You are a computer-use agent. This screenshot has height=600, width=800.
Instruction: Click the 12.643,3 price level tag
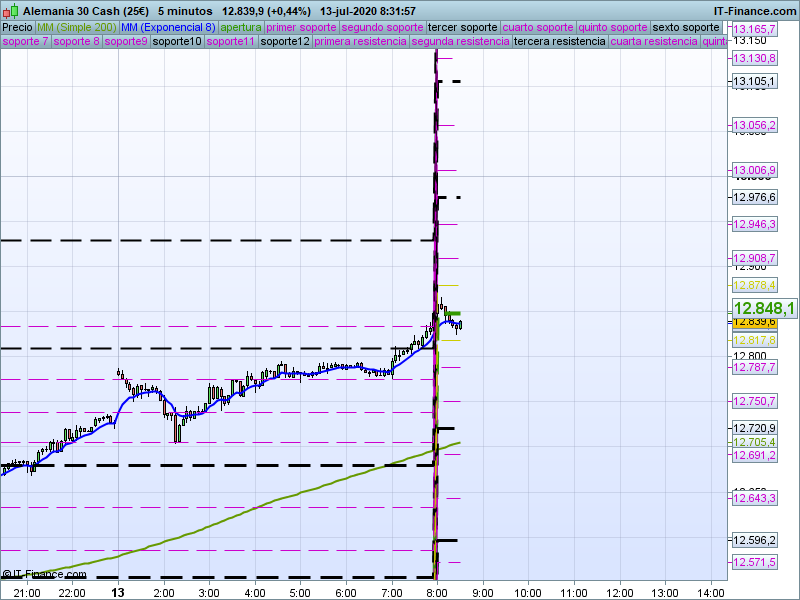[754, 498]
